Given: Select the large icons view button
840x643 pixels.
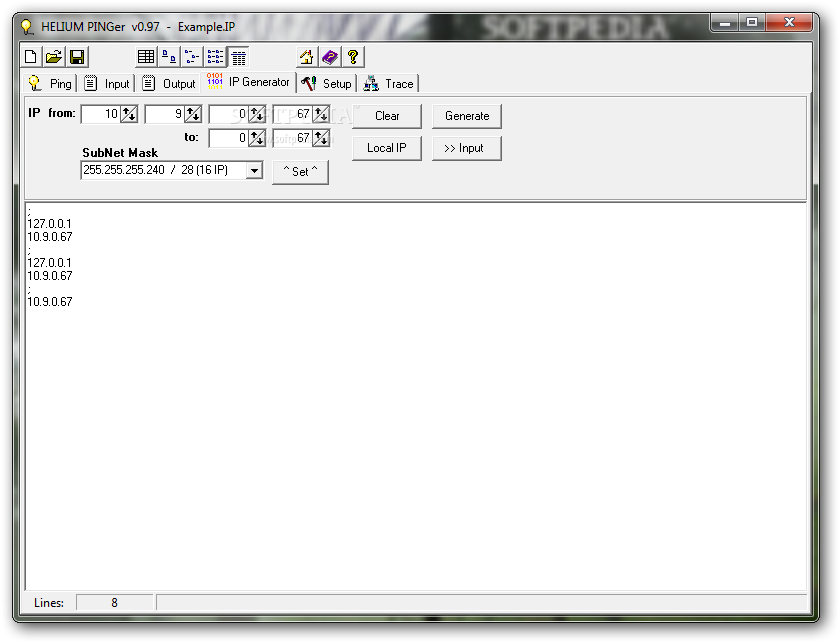Looking at the screenshot, I should (169, 57).
